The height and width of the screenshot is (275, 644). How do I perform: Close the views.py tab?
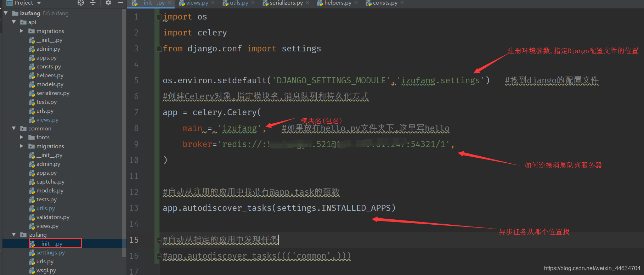click(x=213, y=3)
